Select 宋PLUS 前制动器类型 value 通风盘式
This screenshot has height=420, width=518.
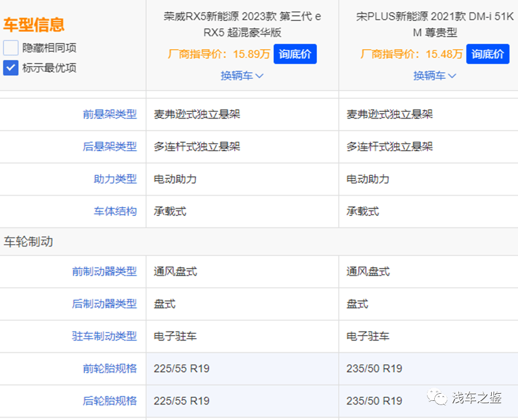click(x=368, y=272)
